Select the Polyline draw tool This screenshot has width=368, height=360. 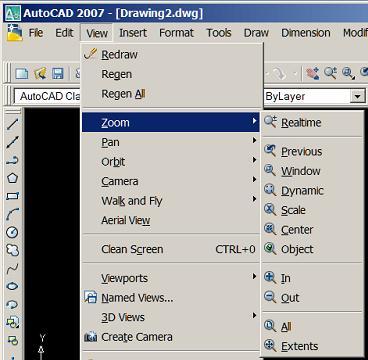12,160
